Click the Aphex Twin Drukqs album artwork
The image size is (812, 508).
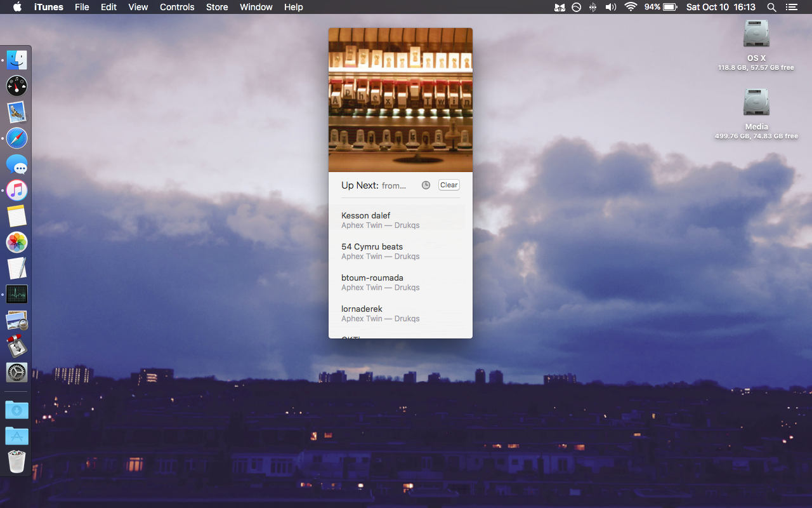[400, 100]
